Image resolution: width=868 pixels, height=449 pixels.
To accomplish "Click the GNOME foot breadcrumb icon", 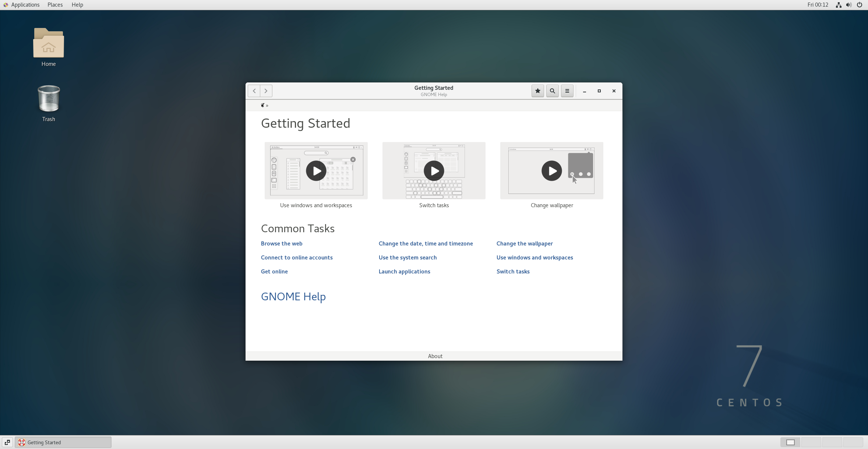I will click(262, 105).
